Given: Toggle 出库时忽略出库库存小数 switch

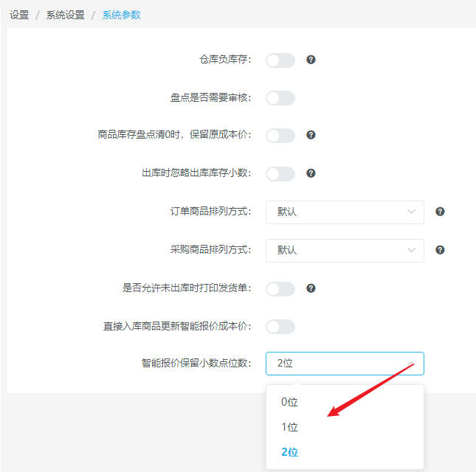Looking at the screenshot, I should [x=280, y=174].
